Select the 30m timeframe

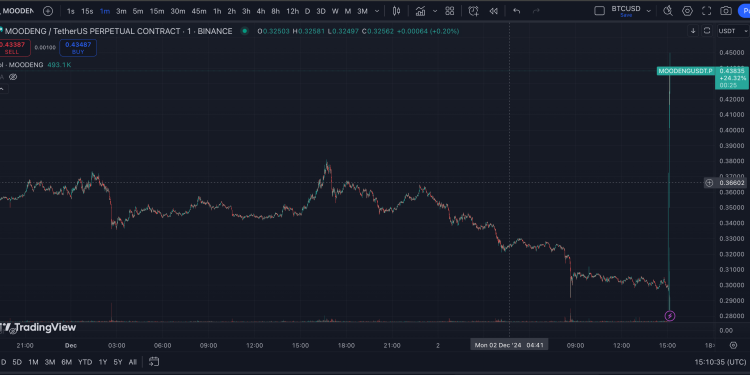(x=178, y=11)
